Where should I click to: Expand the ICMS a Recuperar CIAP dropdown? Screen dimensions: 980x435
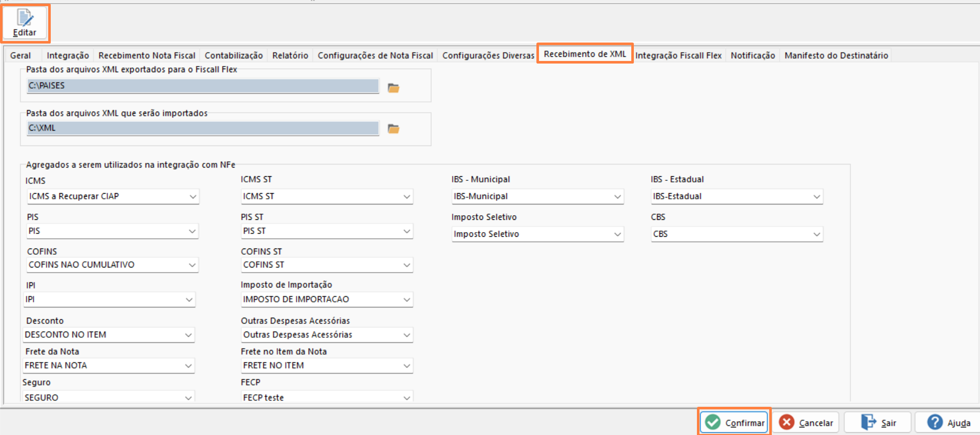(x=193, y=197)
